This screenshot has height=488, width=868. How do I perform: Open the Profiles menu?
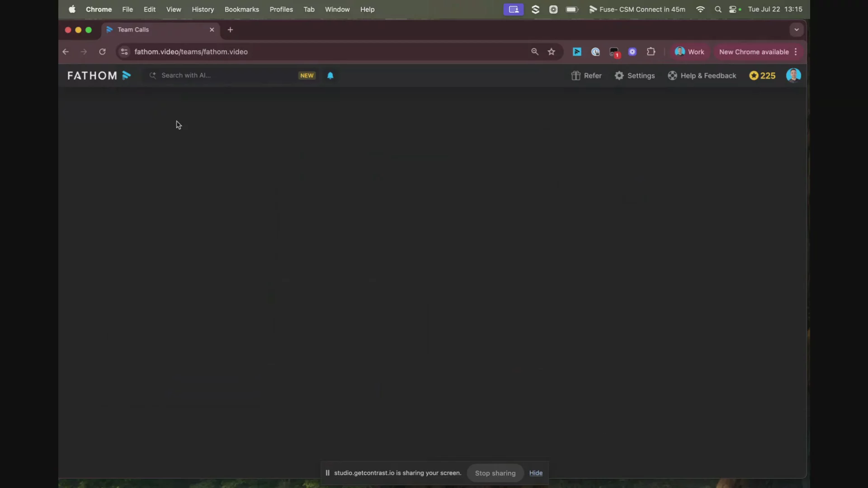coord(281,9)
